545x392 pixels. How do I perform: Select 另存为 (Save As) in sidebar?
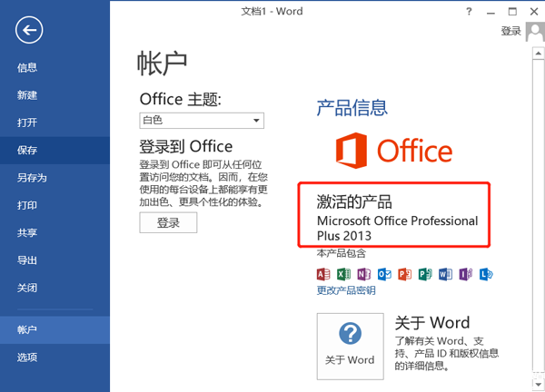[x=32, y=178]
